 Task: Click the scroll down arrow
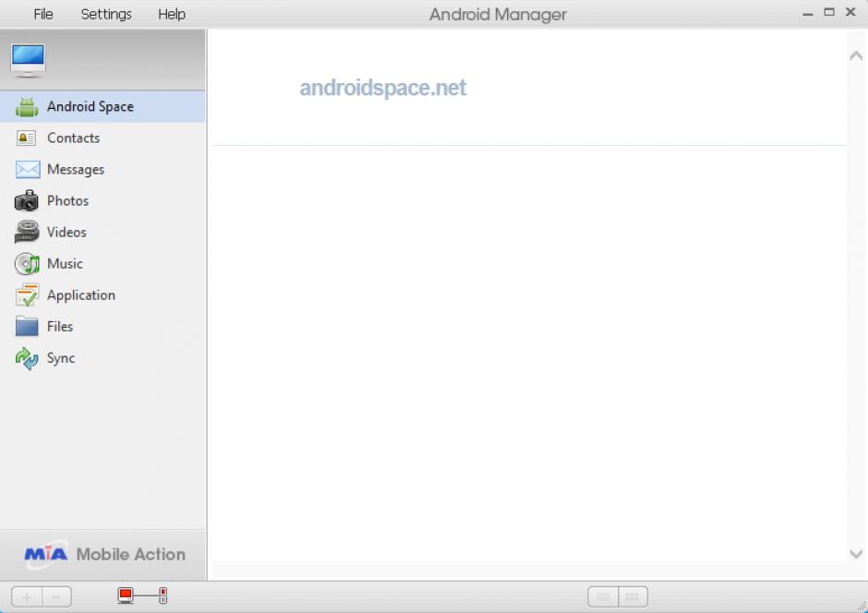(x=856, y=554)
